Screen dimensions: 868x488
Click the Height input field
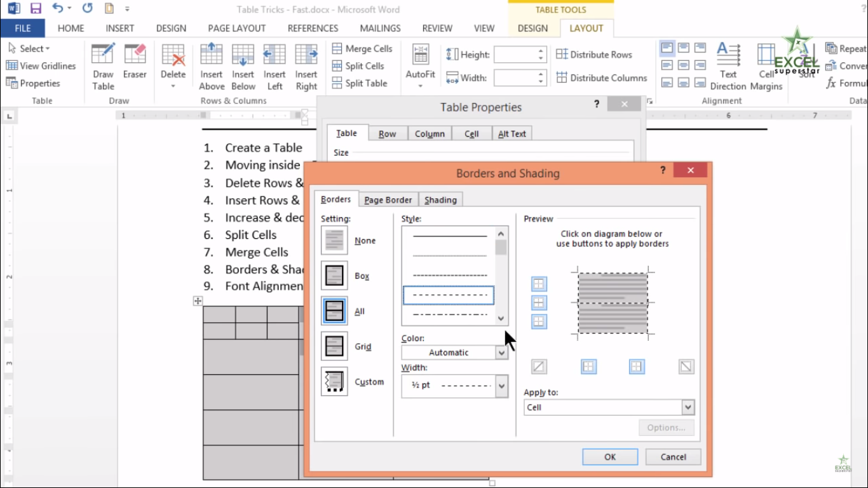(x=515, y=55)
